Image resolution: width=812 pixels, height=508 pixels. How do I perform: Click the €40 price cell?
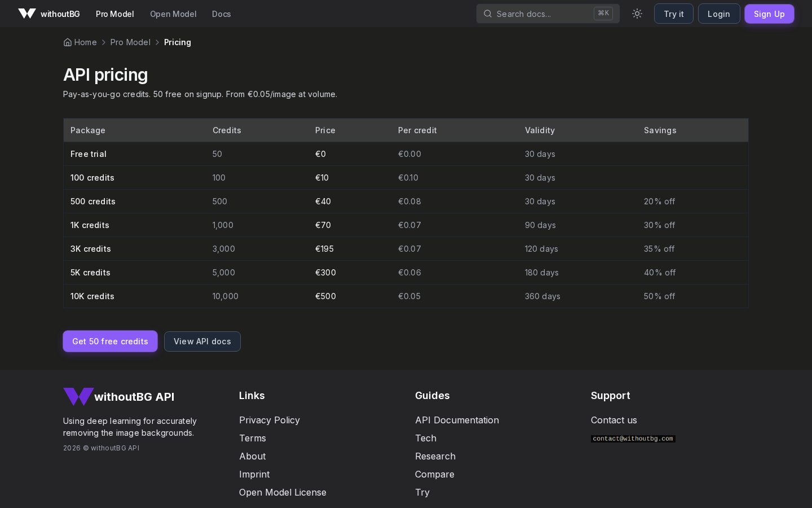click(x=323, y=202)
